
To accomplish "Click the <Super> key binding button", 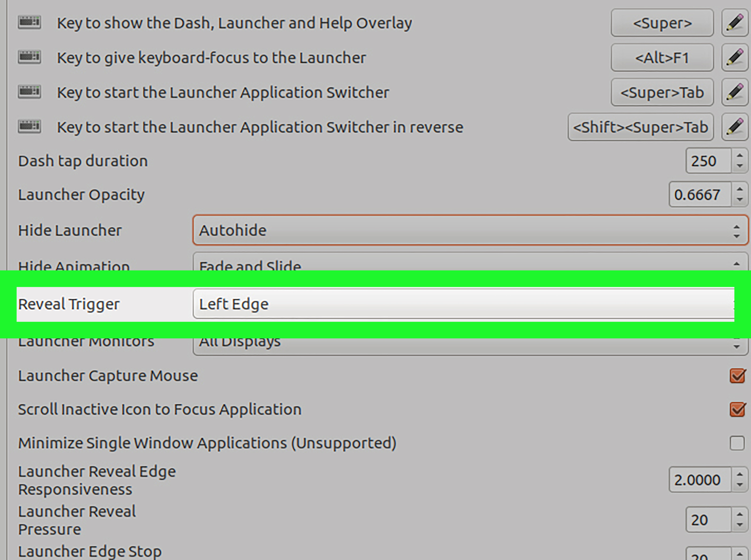I will tap(662, 23).
